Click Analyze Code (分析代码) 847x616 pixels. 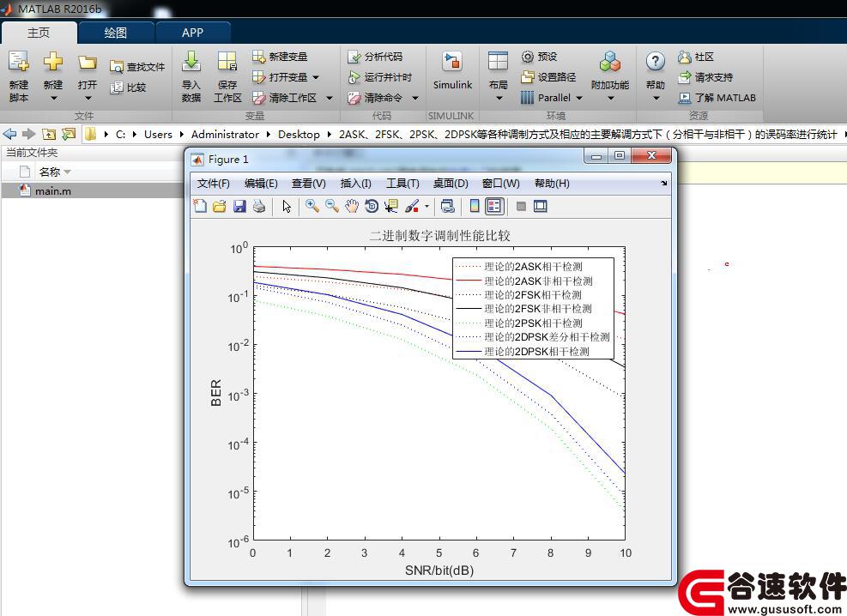375,57
